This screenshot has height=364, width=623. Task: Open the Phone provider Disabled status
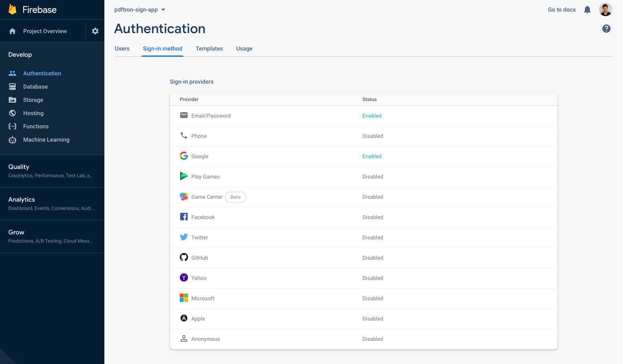click(373, 136)
